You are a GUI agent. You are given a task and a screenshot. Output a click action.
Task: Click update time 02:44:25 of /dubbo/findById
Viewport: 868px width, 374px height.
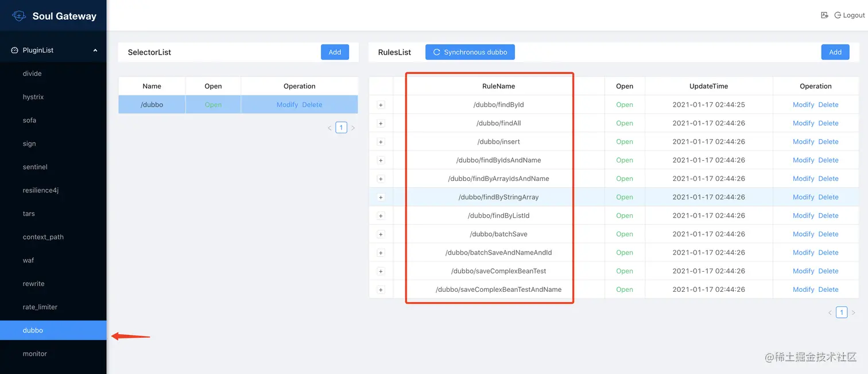(708, 105)
